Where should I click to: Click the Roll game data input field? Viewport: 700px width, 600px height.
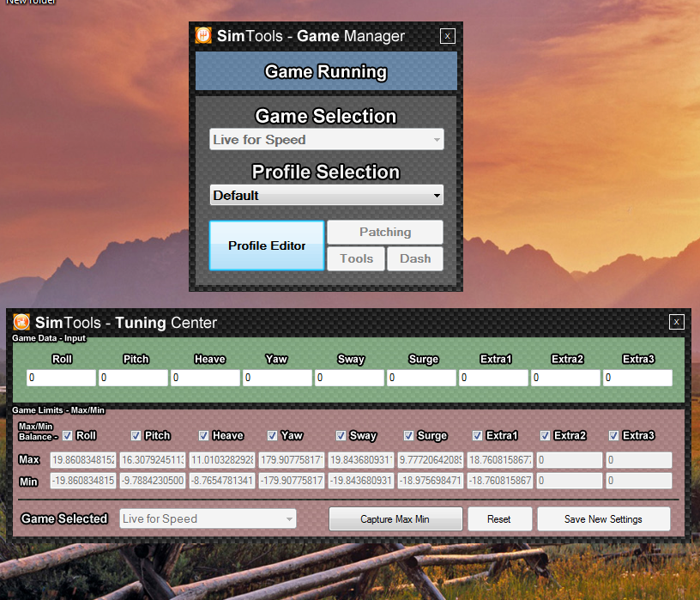coord(61,378)
